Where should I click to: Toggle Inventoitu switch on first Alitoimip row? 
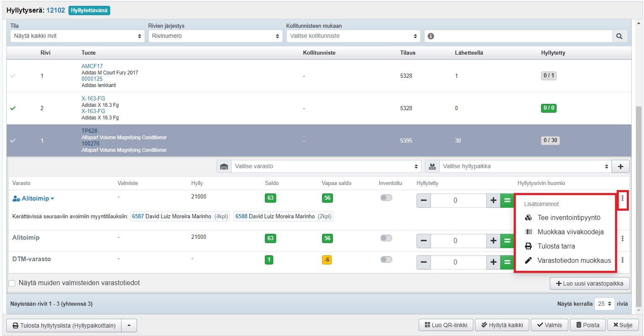(386, 198)
